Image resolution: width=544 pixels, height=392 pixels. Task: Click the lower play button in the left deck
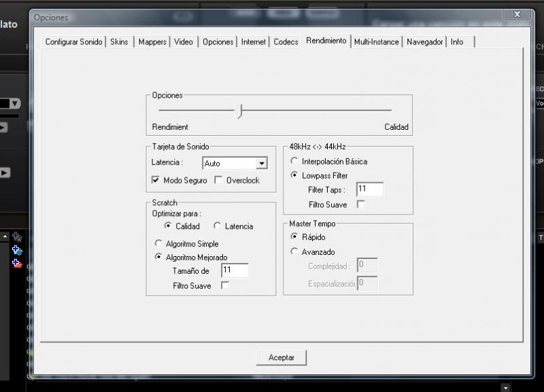[x=5, y=173]
